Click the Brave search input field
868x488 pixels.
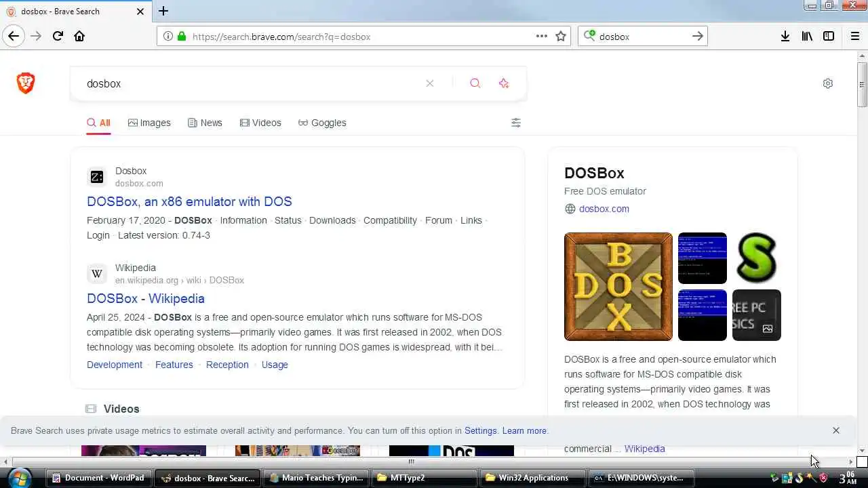251,83
